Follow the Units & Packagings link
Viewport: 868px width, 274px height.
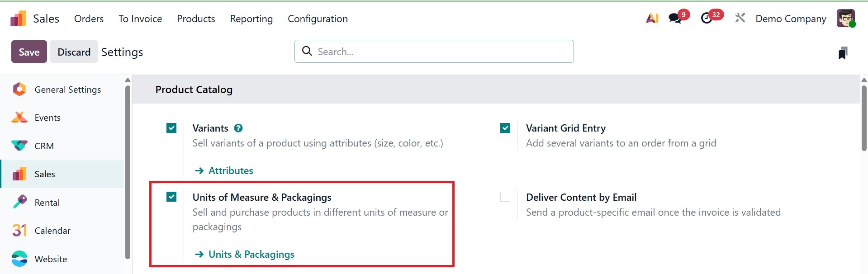[x=251, y=255]
